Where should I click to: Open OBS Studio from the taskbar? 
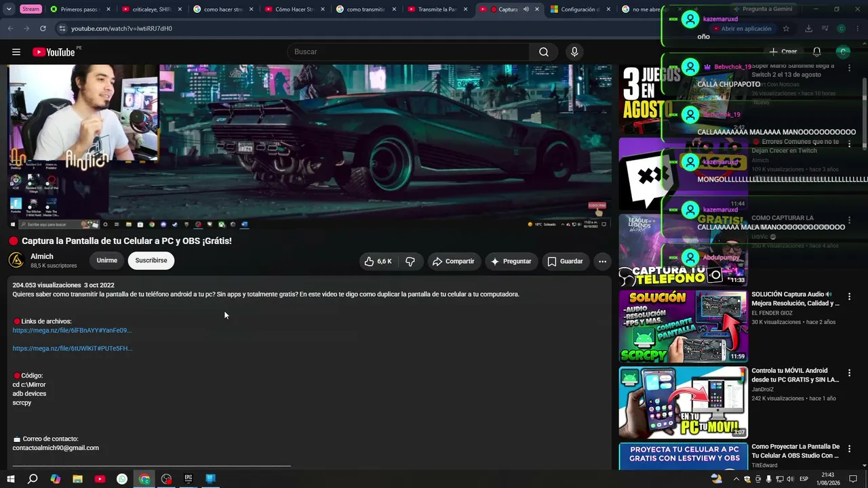click(x=167, y=479)
